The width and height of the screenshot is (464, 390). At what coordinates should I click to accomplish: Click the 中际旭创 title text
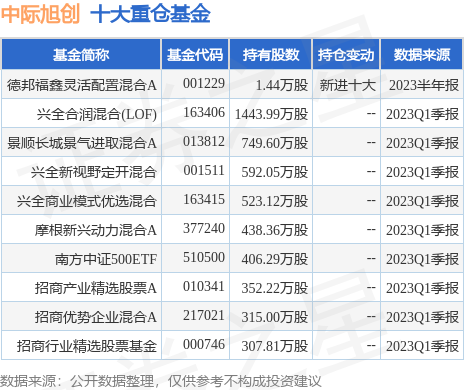[x=40, y=14]
